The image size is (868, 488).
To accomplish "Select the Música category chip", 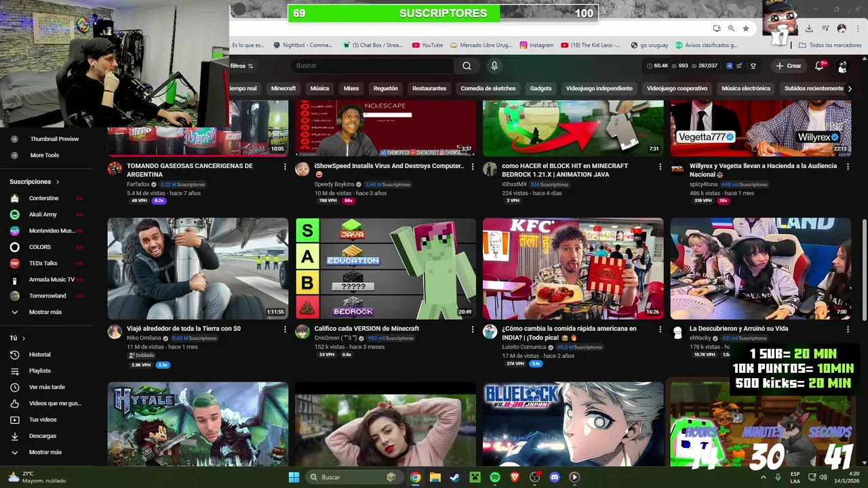I will click(x=319, y=89).
